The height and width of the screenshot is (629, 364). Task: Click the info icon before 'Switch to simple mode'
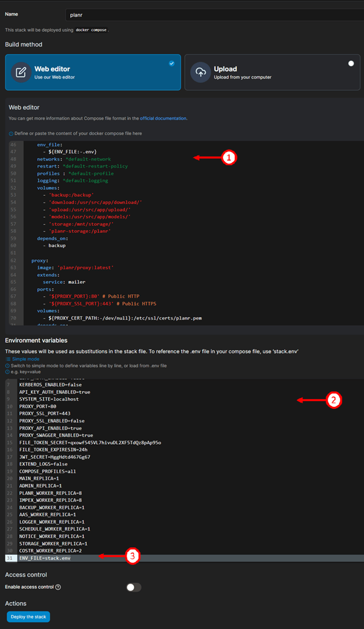tap(7, 365)
